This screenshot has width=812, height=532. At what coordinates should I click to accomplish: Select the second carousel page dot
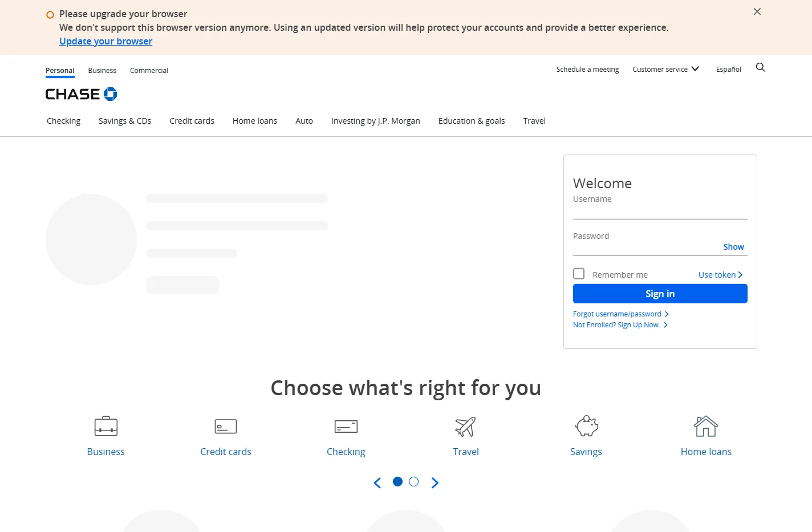(x=414, y=482)
